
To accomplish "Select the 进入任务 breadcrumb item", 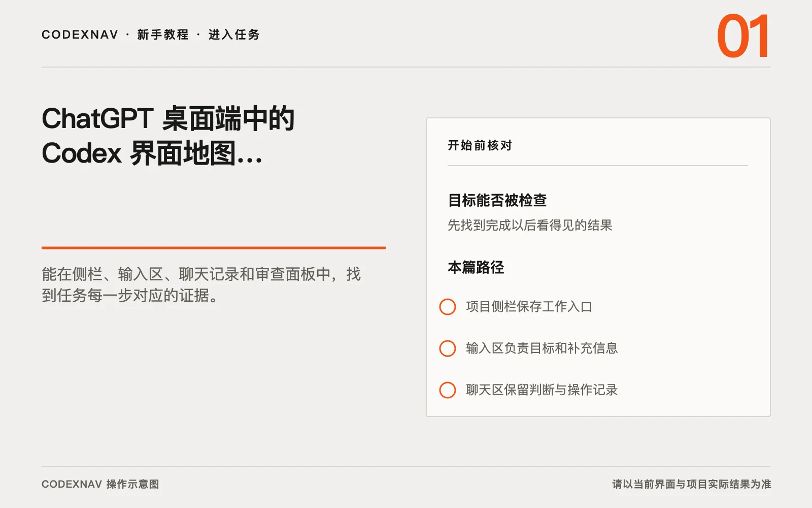I will pos(234,35).
